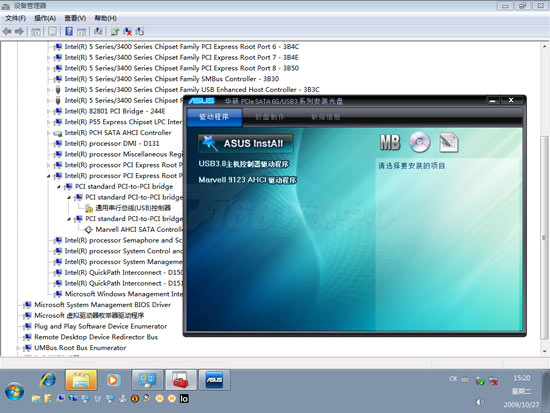Select Remote Desktop Device Redirector Bus
Image resolution: width=550 pixels, height=413 pixels.
96,337
